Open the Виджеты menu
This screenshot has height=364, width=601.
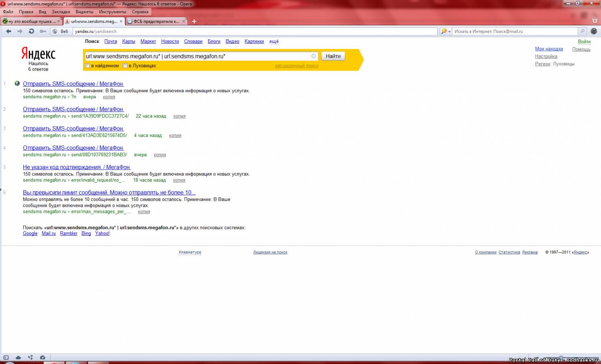click(85, 12)
